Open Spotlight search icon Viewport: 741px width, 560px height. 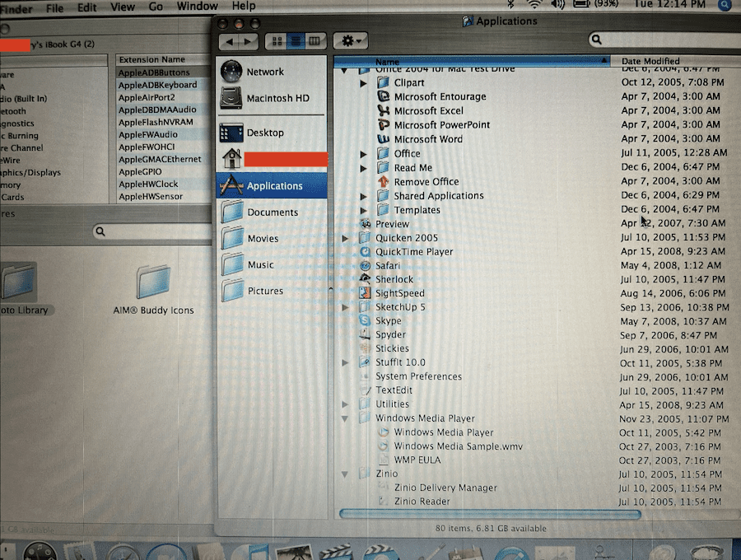click(724, 5)
